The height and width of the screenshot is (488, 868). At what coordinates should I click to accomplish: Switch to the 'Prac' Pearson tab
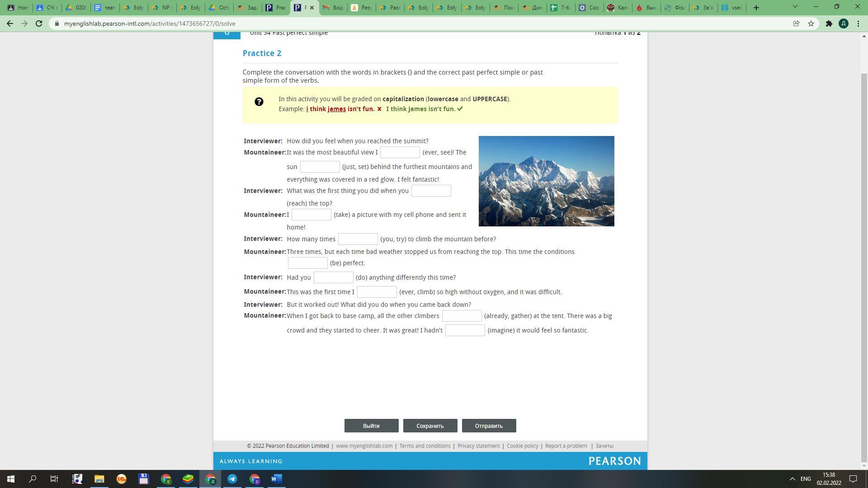pos(276,8)
